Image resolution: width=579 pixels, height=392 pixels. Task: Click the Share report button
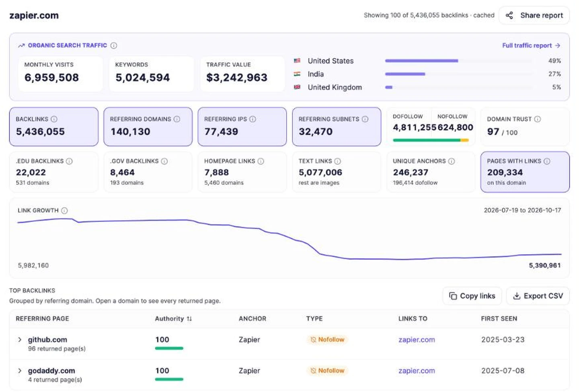pos(534,15)
